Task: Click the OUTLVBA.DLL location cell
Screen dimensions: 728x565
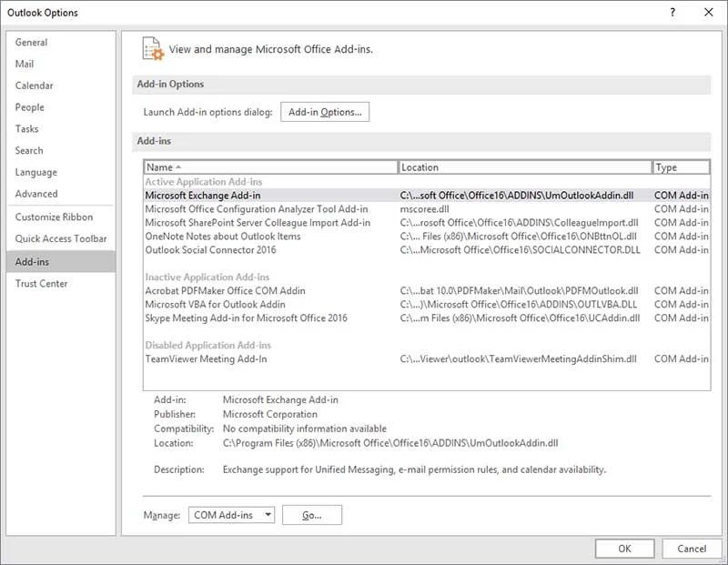Action: [519, 304]
